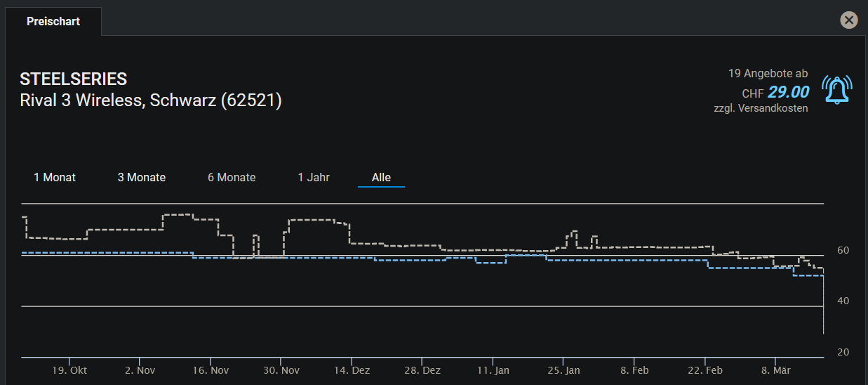Set chart period to 1 Jahr
This screenshot has width=868, height=385.
pos(314,177)
